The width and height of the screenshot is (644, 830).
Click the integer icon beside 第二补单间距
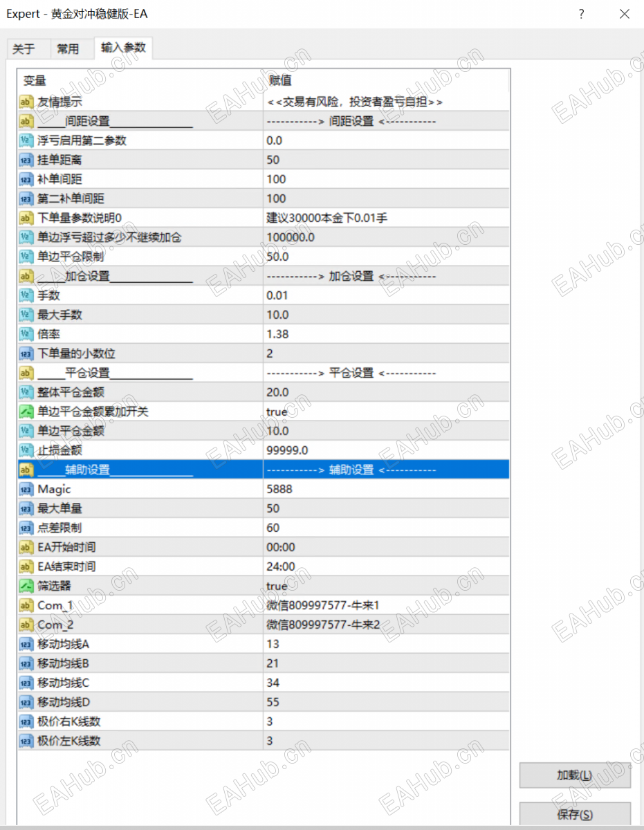coord(26,199)
